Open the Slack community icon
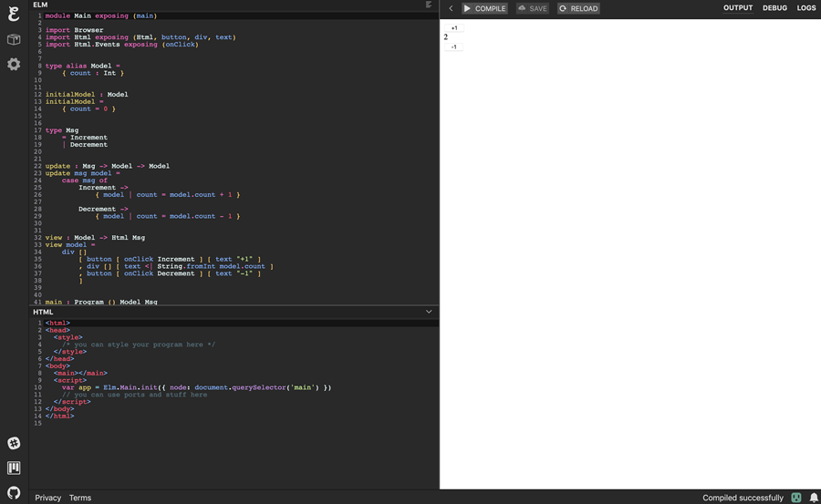Viewport: 821px width, 504px height. 14,443
